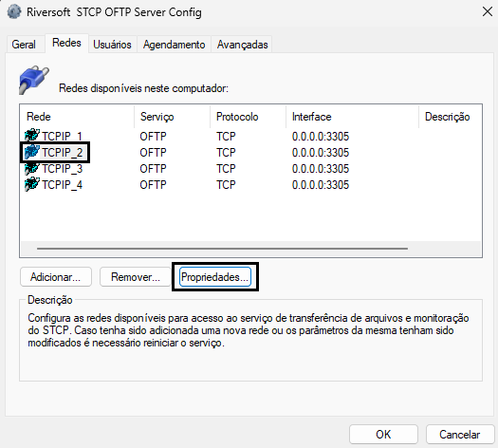Viewport: 498px width, 448px height.
Task: Click the blue network plug icon
Action: point(34,80)
